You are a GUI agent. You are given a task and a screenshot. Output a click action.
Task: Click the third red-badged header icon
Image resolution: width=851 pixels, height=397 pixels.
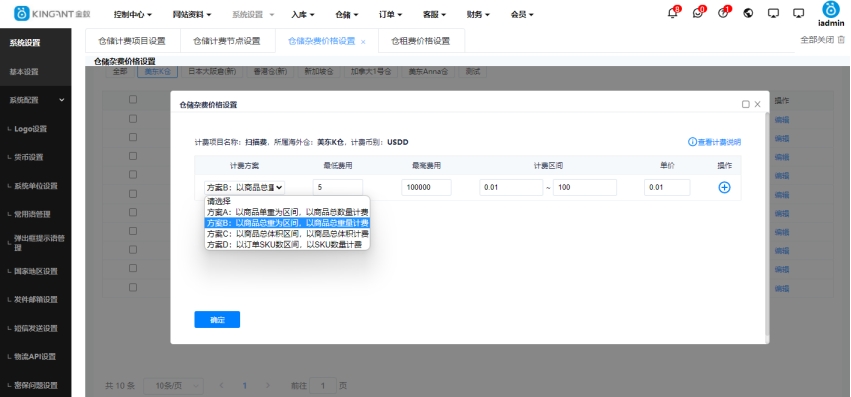(723, 13)
